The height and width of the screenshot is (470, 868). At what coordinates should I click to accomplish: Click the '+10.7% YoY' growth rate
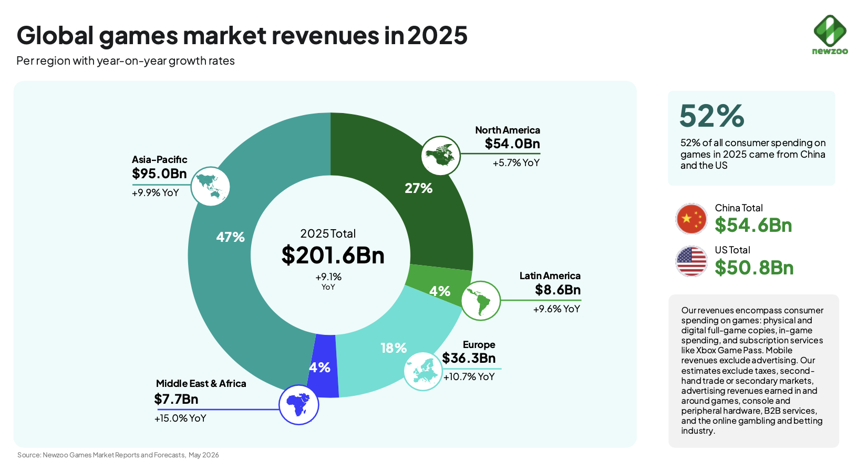coord(469,377)
